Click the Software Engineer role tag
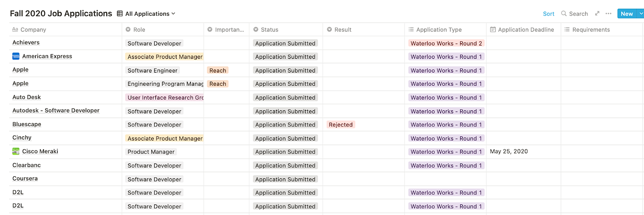644x215 pixels. pyautogui.click(x=152, y=70)
